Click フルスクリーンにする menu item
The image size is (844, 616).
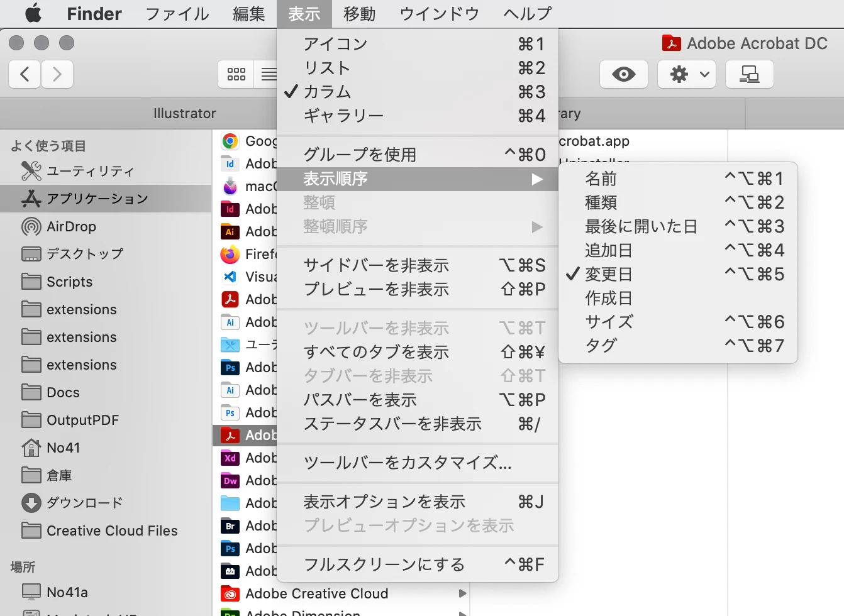coord(418,564)
